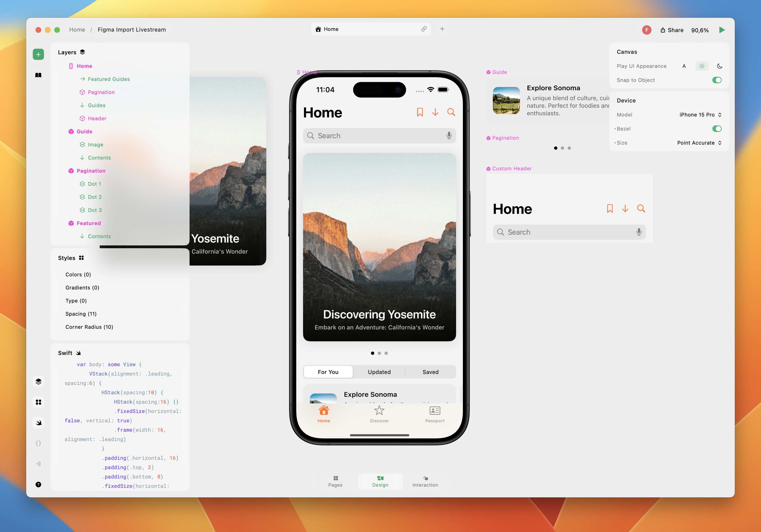Click the download arrow icon in phone header
The image size is (761, 532).
click(435, 112)
